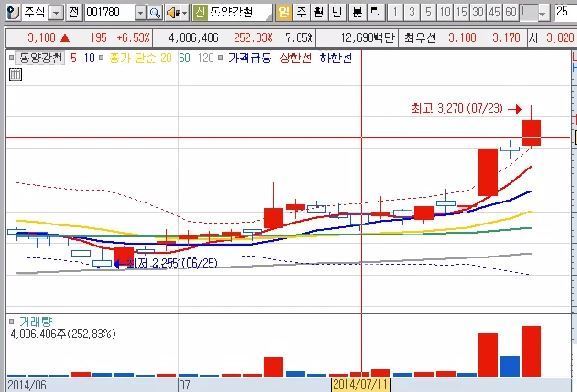Click the best ask value 3,170
The height and width of the screenshot is (392, 577).
click(x=506, y=38)
